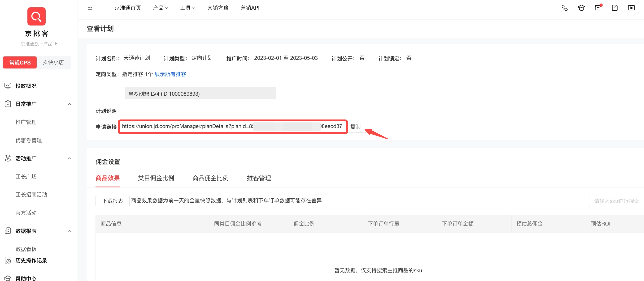The image size is (644, 281).
Task: Open 推广管理 in sidebar
Action: coord(26,122)
